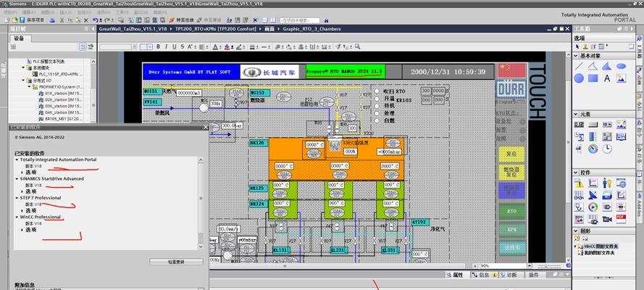
Task: Select radio button for 处理
Action: pyautogui.click(x=376, y=113)
